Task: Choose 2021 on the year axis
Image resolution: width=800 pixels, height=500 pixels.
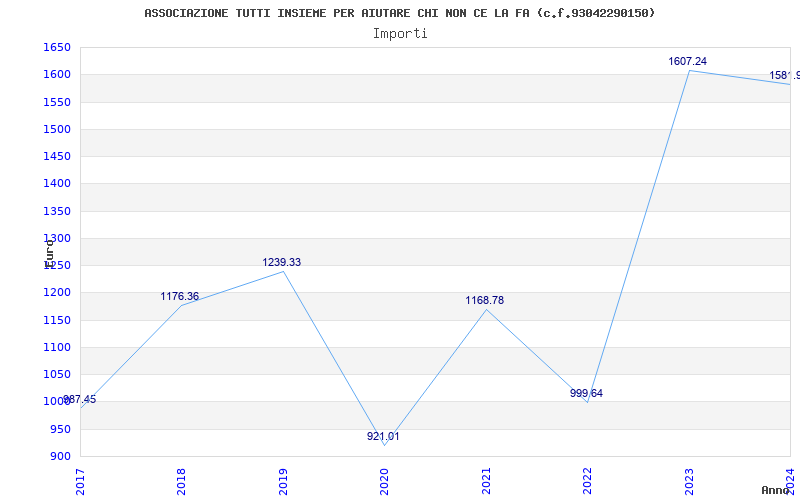Action: pyautogui.click(x=487, y=480)
